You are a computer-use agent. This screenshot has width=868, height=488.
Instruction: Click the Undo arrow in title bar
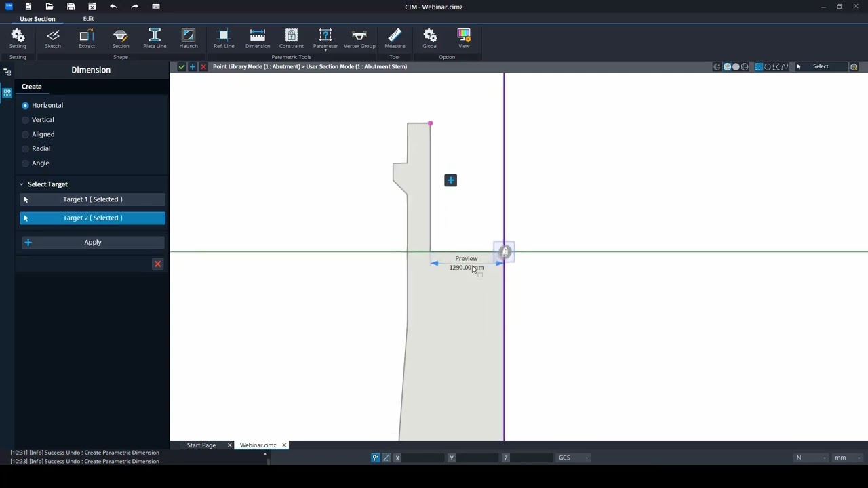pos(113,7)
